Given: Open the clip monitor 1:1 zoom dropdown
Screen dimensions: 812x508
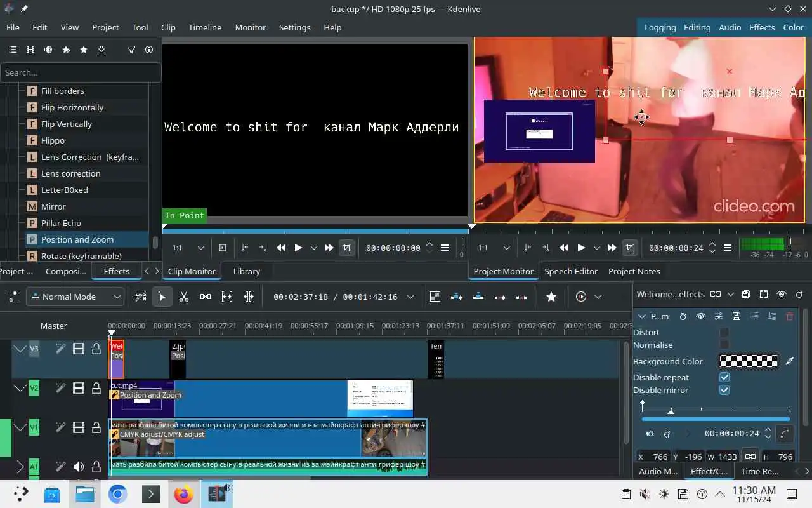Looking at the screenshot, I should coord(188,248).
